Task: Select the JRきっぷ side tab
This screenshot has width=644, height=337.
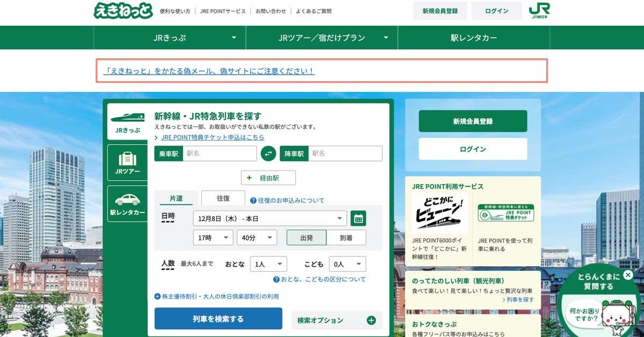Action: point(127,122)
